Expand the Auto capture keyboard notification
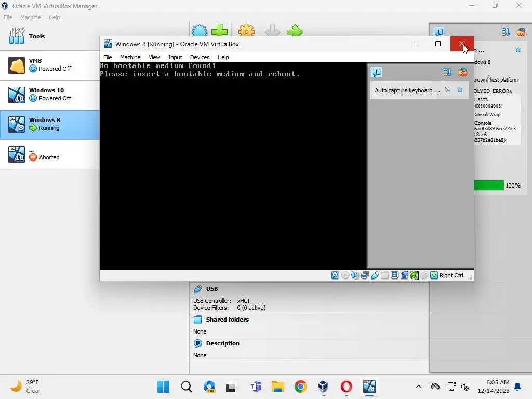Screen dimensions: 532x399 [407, 90]
